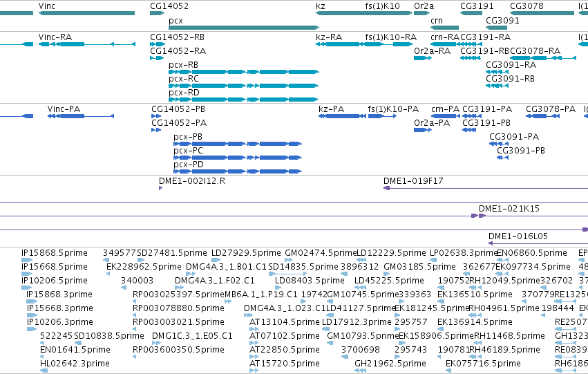Select the fs(1)K10-RA transcript label
This screenshot has width=588, height=374.
(391, 37)
